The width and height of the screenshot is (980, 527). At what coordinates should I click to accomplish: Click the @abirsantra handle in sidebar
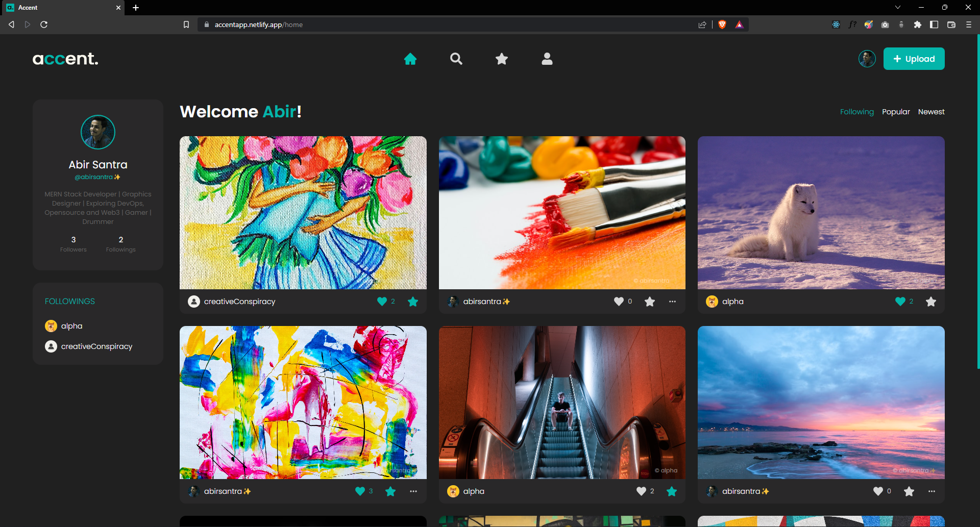(x=97, y=177)
